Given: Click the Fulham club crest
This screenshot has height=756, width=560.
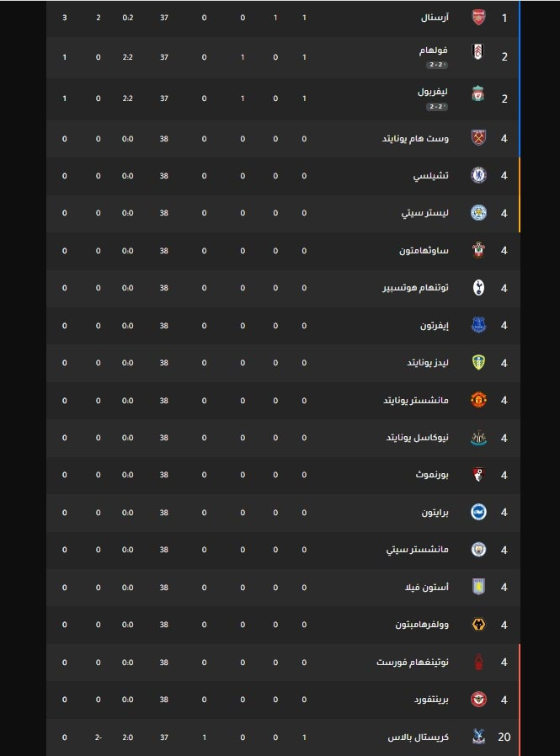Looking at the screenshot, I should (478, 51).
